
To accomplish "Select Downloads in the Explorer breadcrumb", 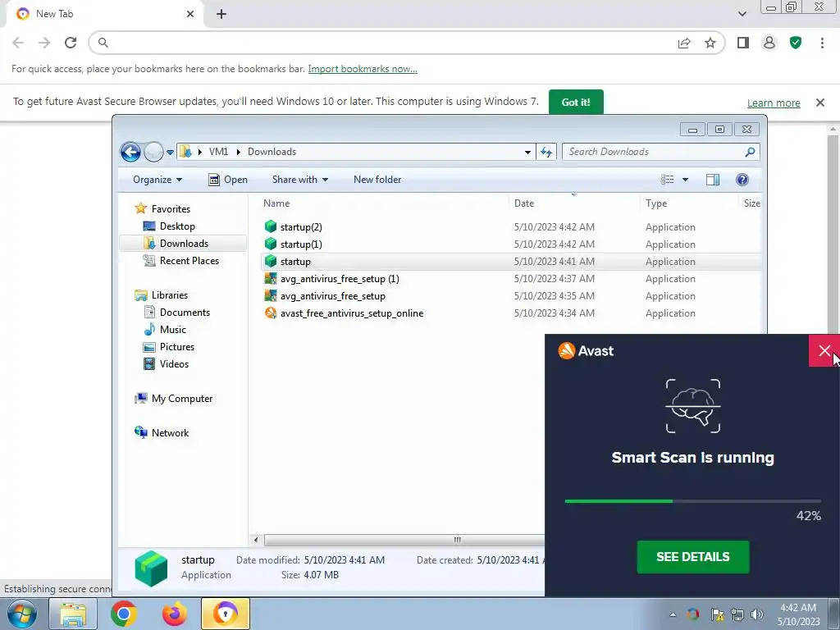I will (272, 152).
